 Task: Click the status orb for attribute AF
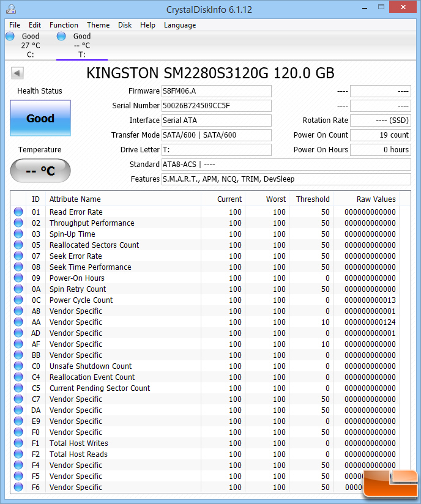18,344
